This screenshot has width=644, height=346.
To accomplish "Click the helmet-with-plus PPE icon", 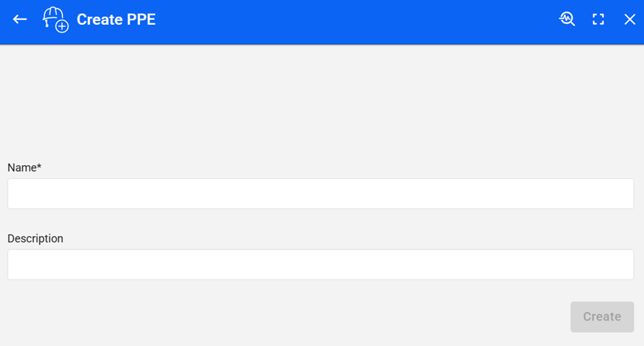I will point(55,19).
